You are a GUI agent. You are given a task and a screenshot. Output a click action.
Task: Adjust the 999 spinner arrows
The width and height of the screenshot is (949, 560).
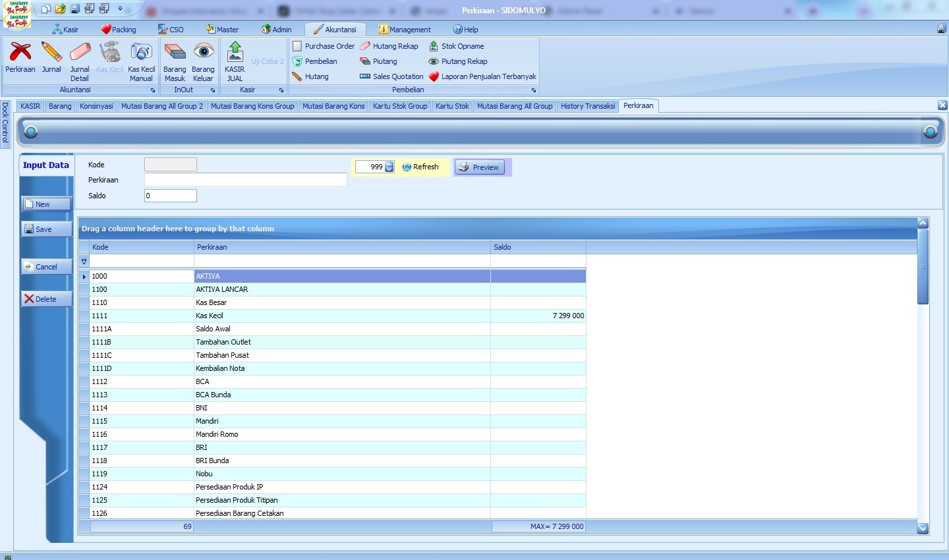[389, 167]
